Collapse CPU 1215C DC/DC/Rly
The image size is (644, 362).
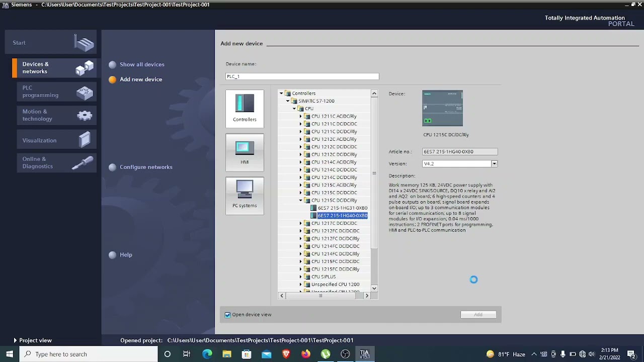(x=301, y=201)
